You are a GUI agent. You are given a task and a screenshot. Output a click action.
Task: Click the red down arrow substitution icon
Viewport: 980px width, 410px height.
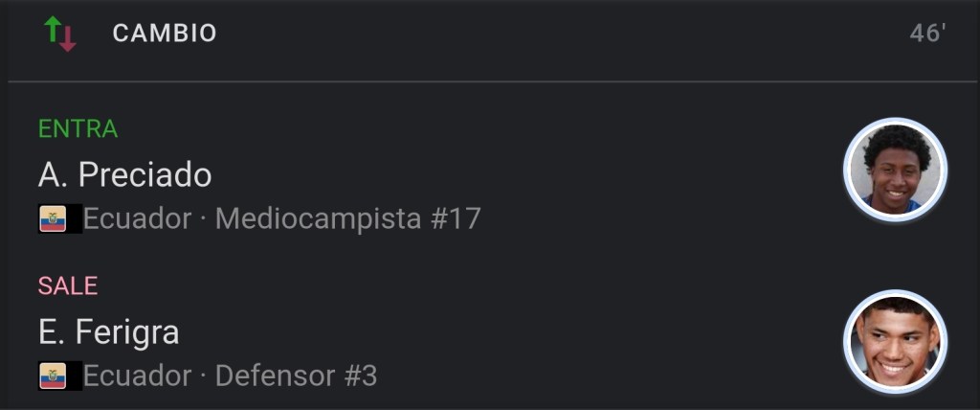(67, 38)
